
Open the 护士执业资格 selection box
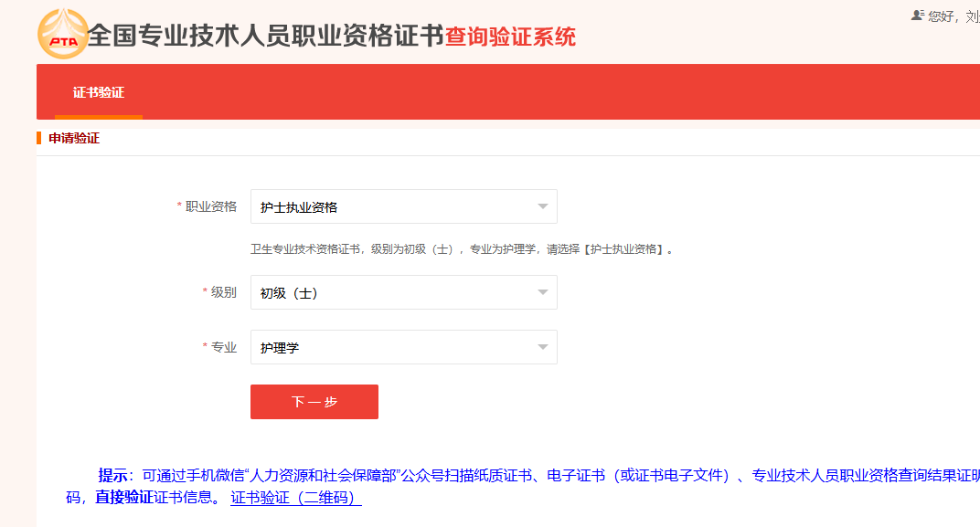tap(404, 206)
